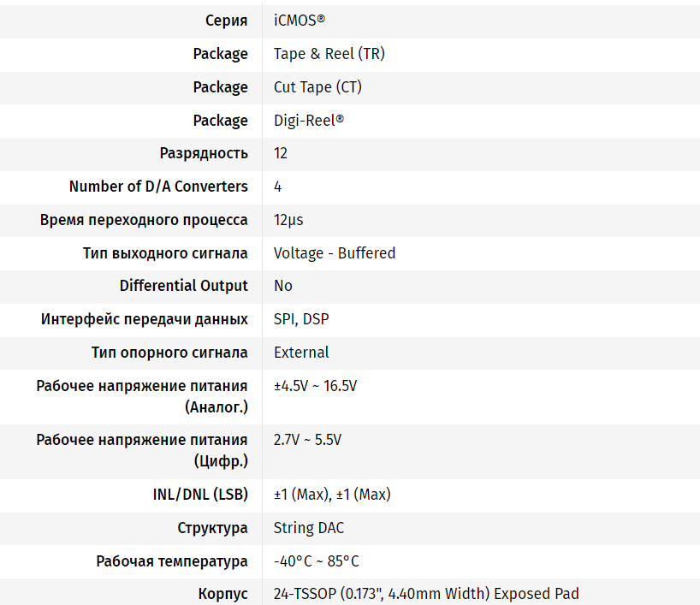Click the INL/DNL (LSB) label
The image size is (700, 605).
[194, 495]
